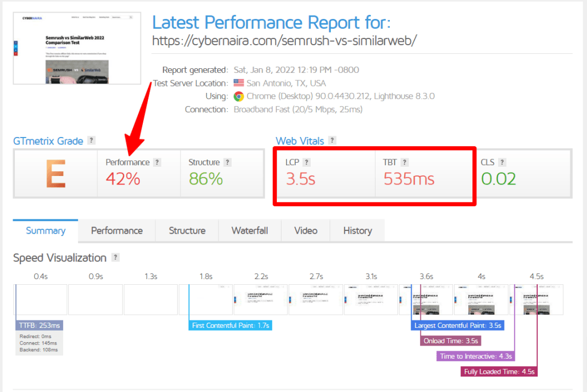Click the Fully Loaded Time: 4.5s marker

[499, 371]
